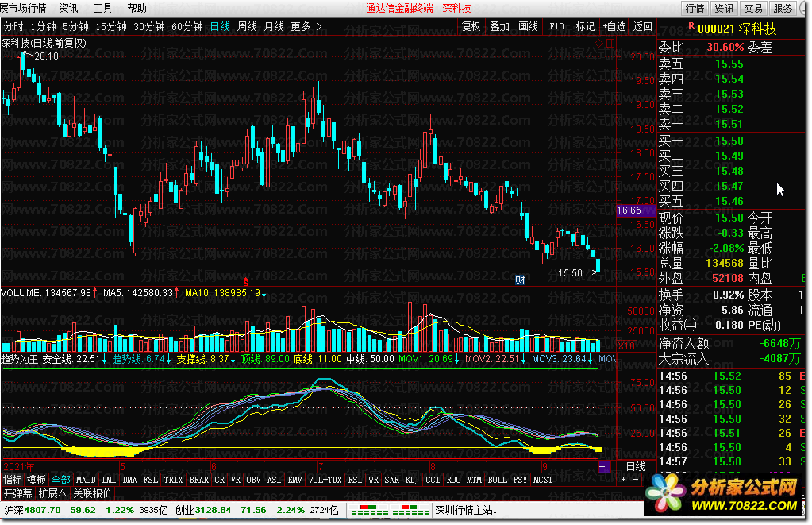The width and height of the screenshot is (812, 525).
Task: Click the 关联报价 button
Action: point(93,493)
